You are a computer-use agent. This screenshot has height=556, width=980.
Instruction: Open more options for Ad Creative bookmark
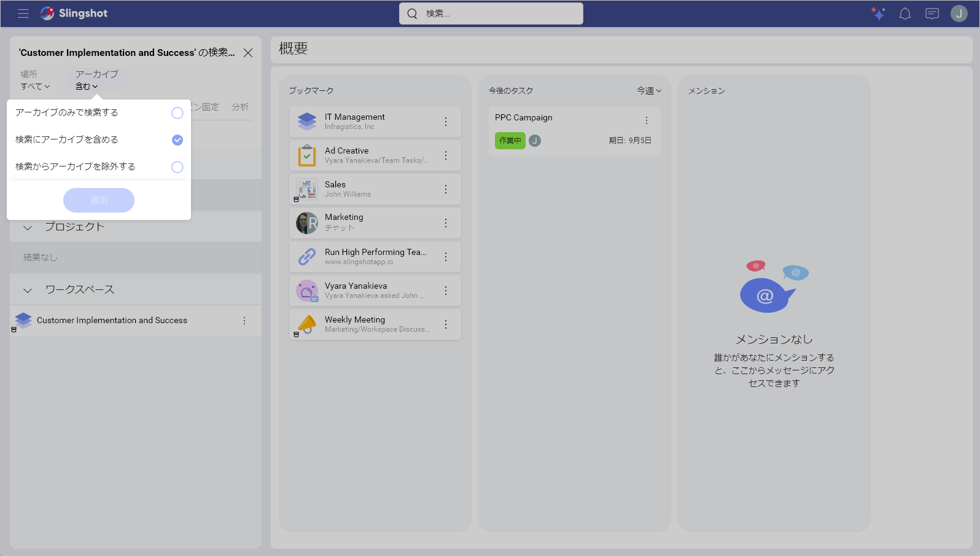446,155
